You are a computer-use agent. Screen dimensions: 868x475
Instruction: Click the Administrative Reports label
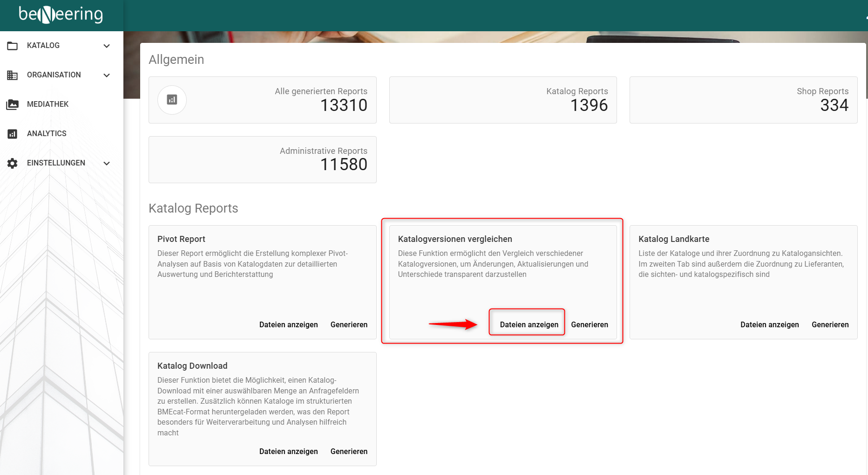click(324, 151)
